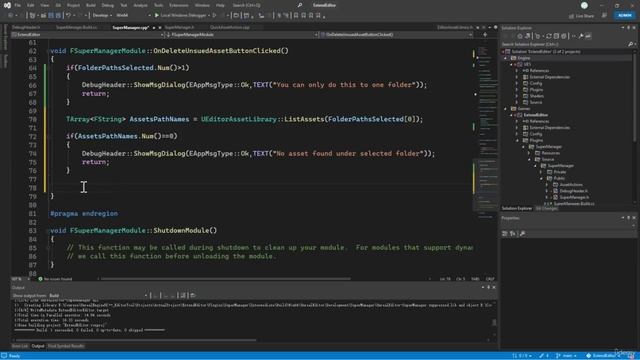
Task: Open the FSuperManagerModule class dropdown
Action: click(x=242, y=35)
